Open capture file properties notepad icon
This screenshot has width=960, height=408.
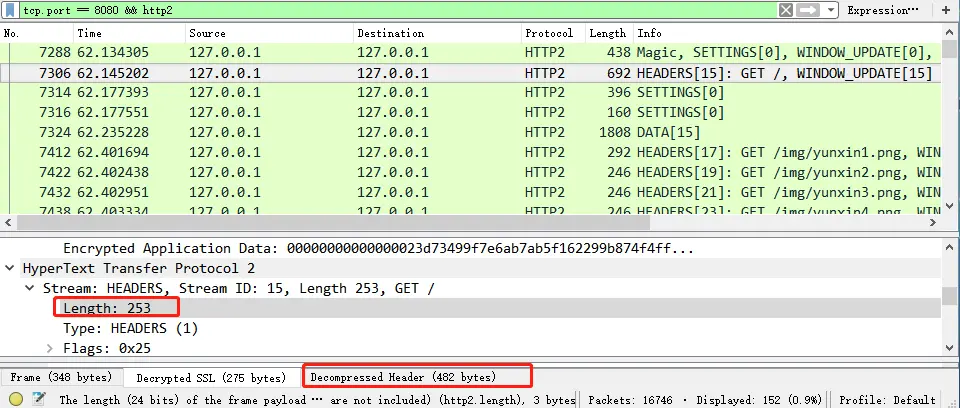click(39, 400)
